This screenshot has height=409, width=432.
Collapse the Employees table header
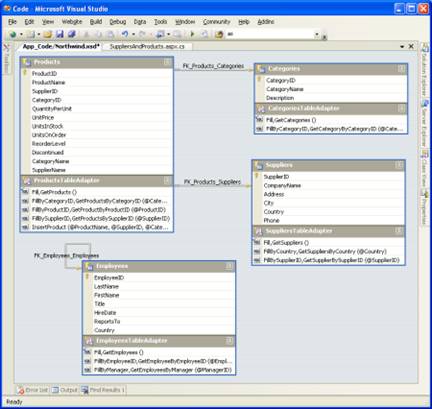tap(229, 266)
